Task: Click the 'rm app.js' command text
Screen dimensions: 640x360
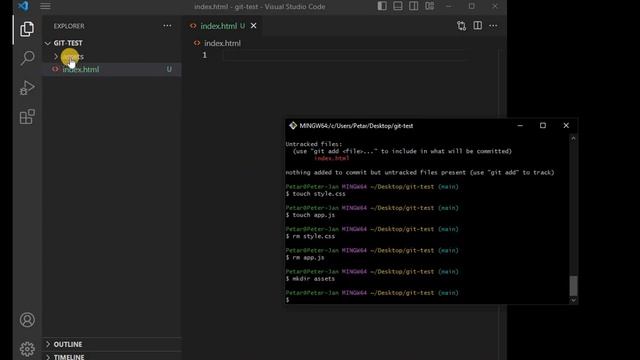Action: click(308, 258)
